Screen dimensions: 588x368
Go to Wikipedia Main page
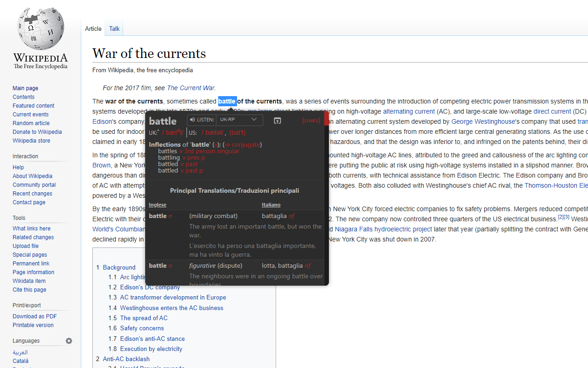tap(25, 88)
